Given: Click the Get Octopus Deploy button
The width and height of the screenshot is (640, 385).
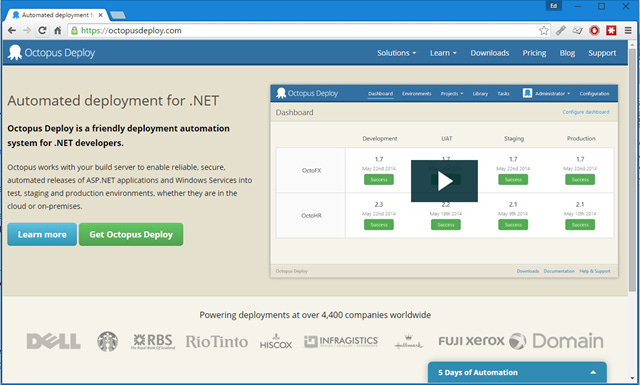Looking at the screenshot, I should point(131,234).
